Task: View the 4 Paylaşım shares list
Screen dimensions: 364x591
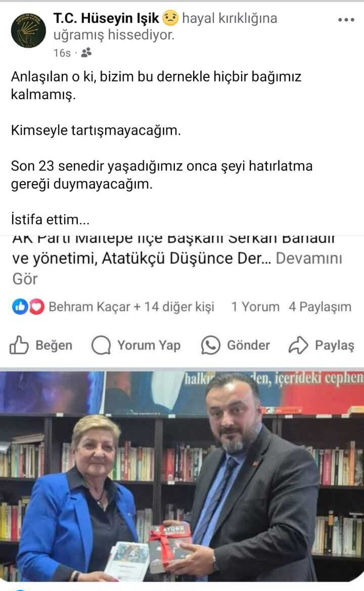Action: (x=320, y=307)
